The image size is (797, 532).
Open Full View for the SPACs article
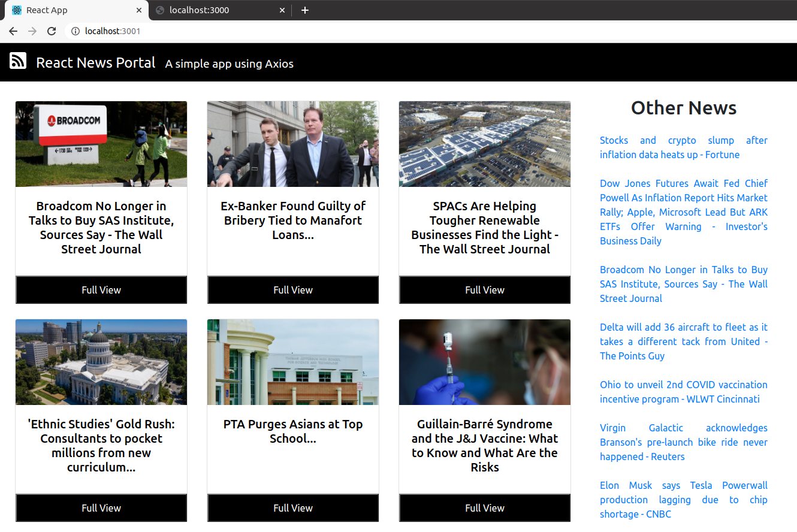485,290
